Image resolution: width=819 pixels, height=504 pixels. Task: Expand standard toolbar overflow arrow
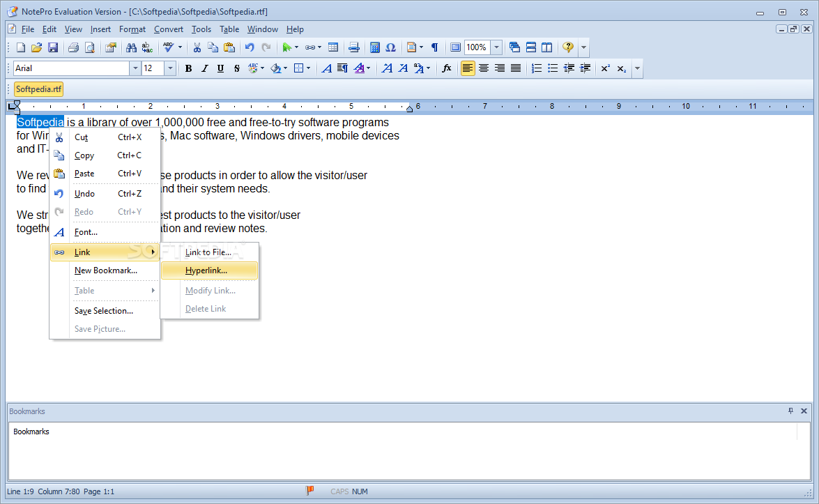click(x=583, y=47)
